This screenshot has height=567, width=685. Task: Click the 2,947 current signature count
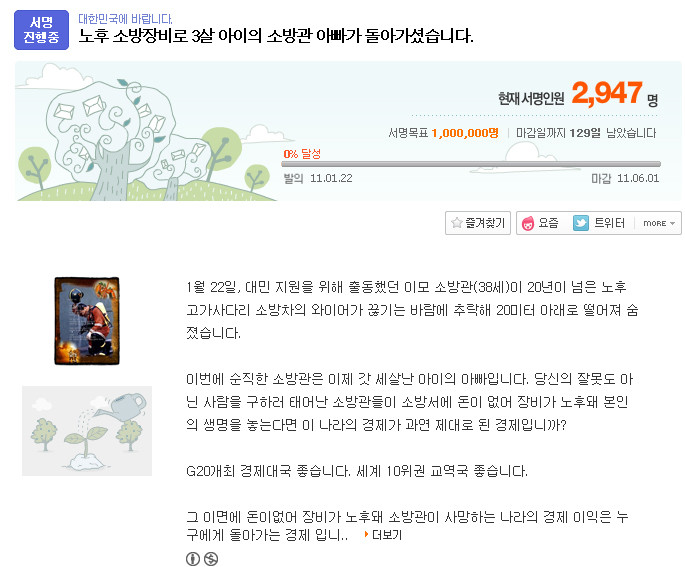607,93
